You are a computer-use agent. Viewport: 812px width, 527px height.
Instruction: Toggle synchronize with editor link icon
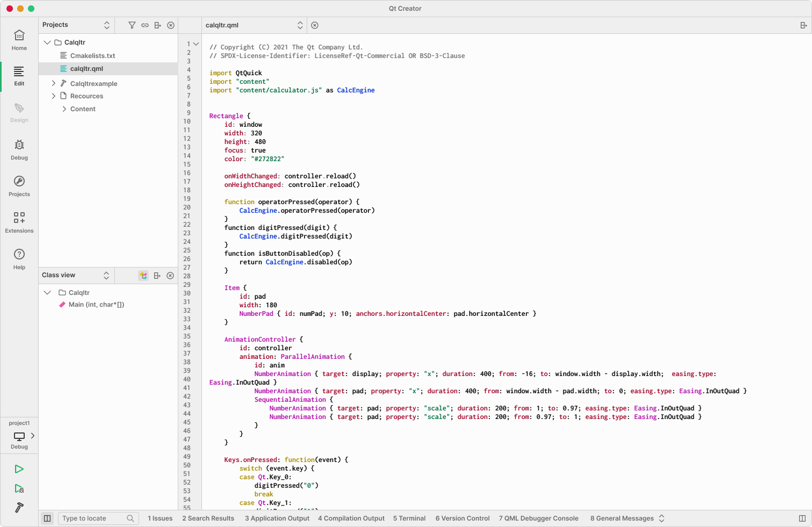coord(145,25)
